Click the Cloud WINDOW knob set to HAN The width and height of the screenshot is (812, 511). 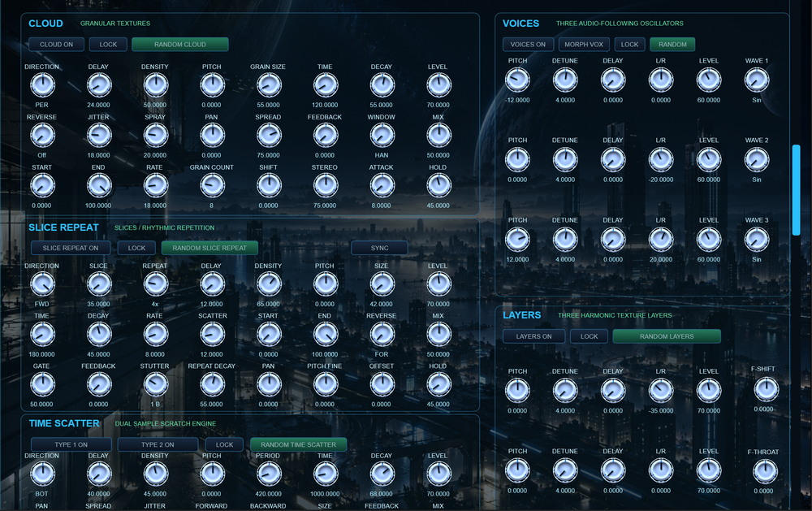pos(382,135)
